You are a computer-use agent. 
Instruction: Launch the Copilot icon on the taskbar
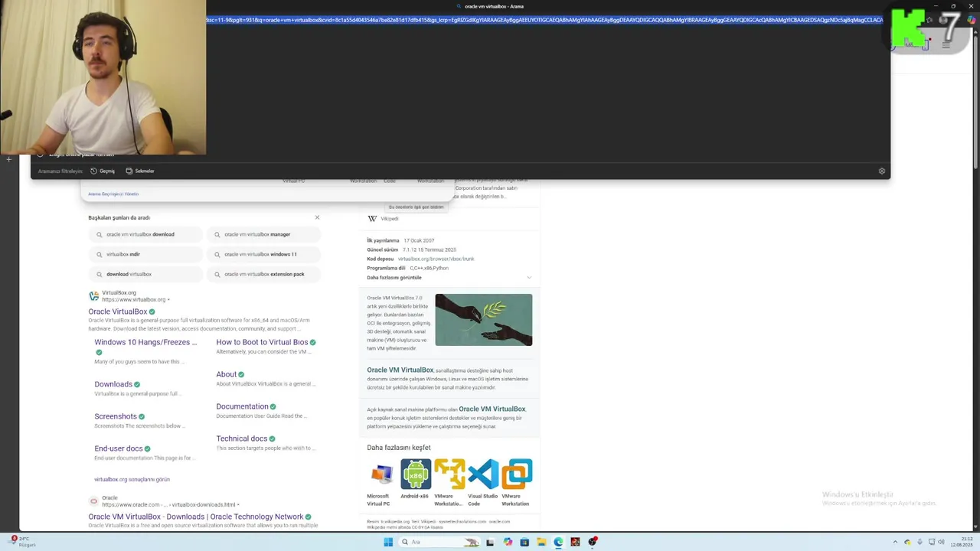click(x=508, y=542)
